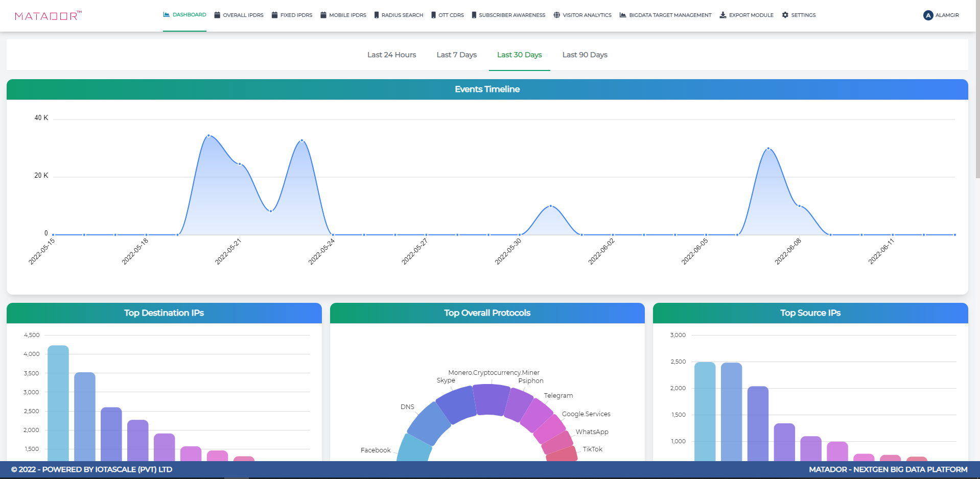The width and height of the screenshot is (980, 479).
Task: Open the Fixed IPDRs menu
Action: pyautogui.click(x=292, y=15)
